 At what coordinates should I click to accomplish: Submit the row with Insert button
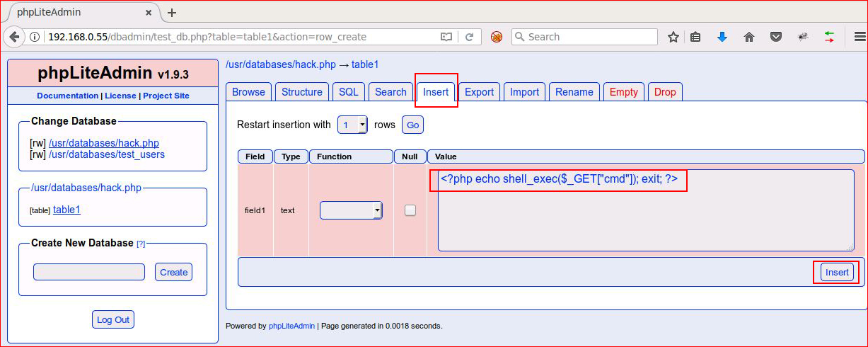[x=837, y=272]
